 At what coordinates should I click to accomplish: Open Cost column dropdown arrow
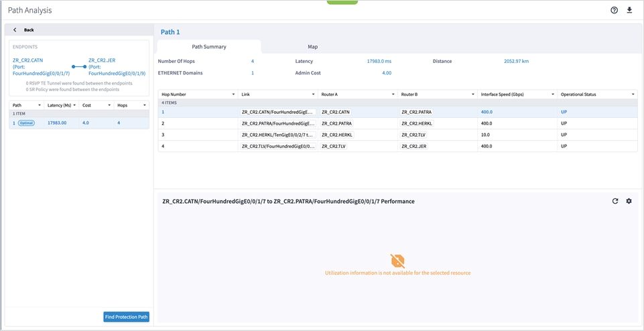109,106
